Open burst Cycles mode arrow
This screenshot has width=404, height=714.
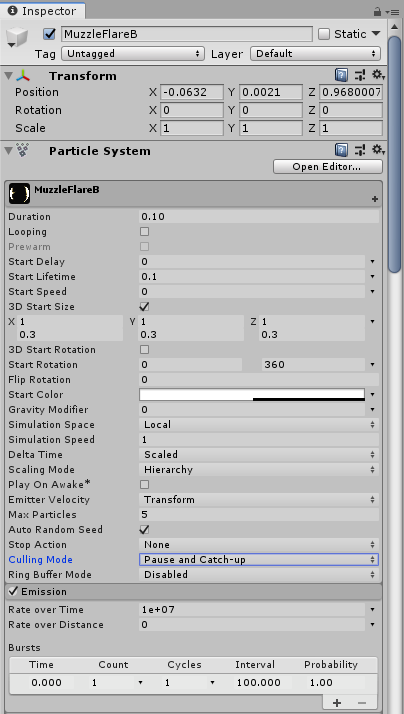tap(212, 683)
